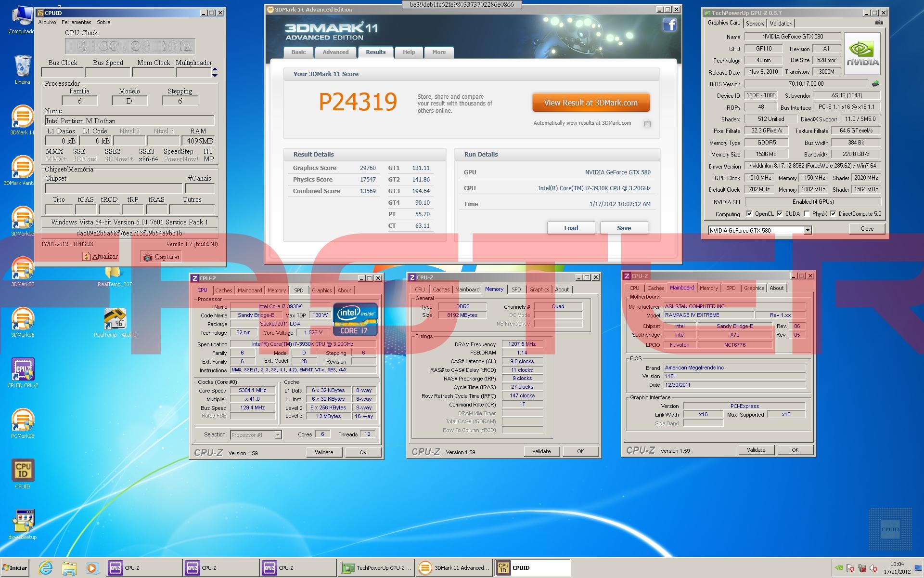
Task: Click View Result at 3DMark.com button
Action: coord(590,103)
